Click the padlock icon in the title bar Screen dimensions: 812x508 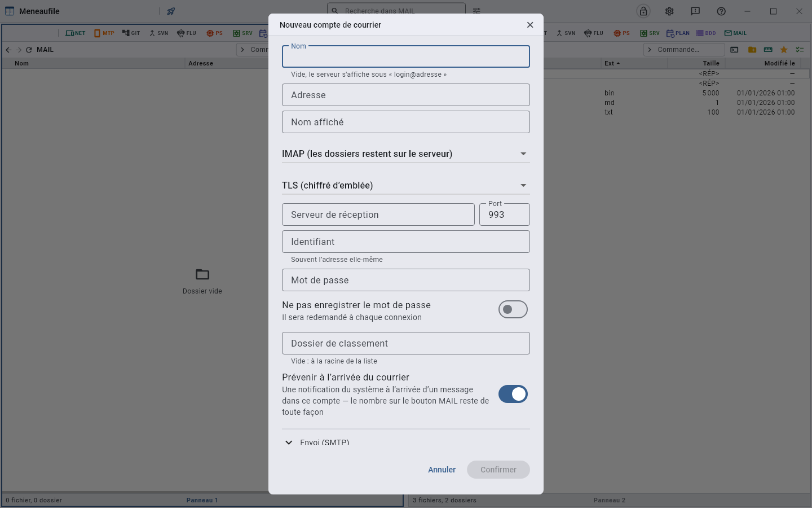click(643, 11)
